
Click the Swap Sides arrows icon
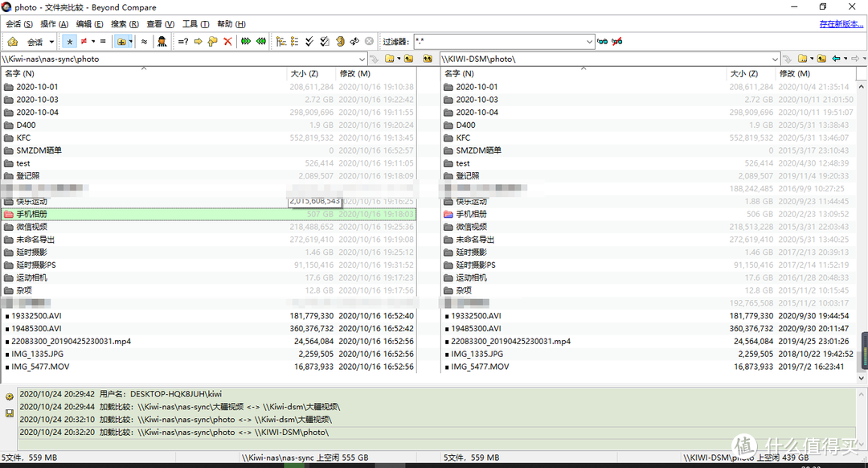pyautogui.click(x=354, y=42)
